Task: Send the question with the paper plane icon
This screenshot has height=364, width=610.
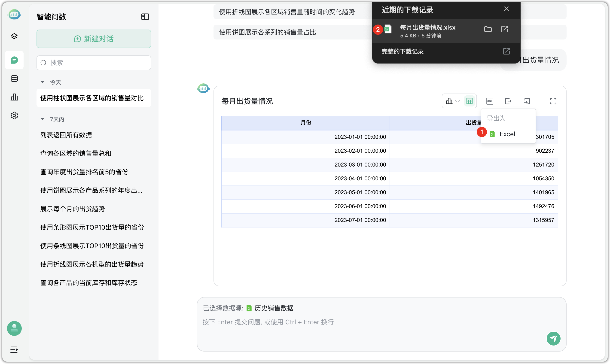Action: click(x=554, y=339)
